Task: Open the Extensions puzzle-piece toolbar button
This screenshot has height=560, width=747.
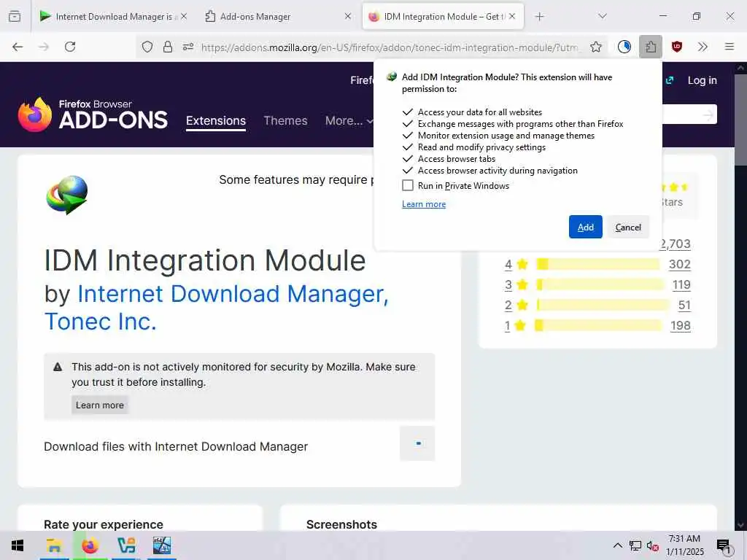Action: [x=650, y=47]
